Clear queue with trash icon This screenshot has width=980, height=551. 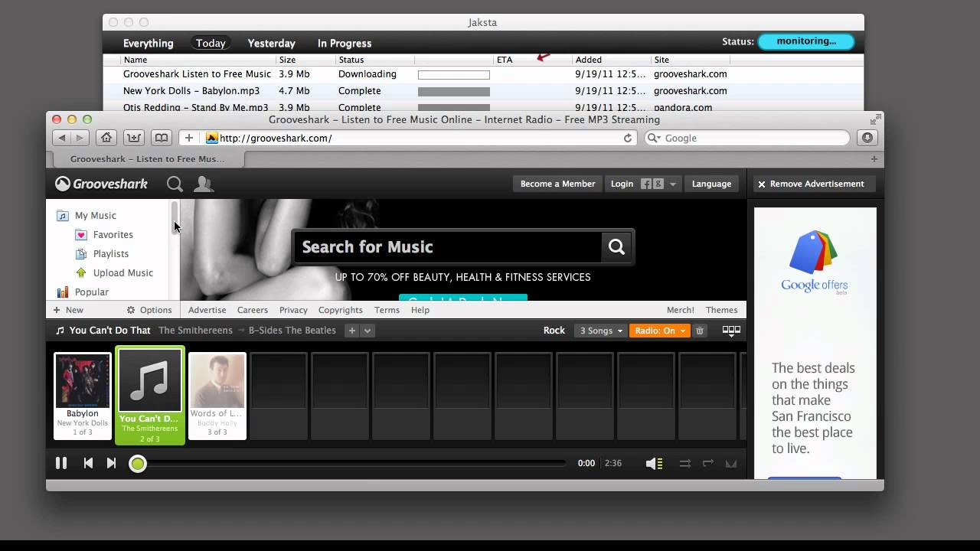click(699, 331)
